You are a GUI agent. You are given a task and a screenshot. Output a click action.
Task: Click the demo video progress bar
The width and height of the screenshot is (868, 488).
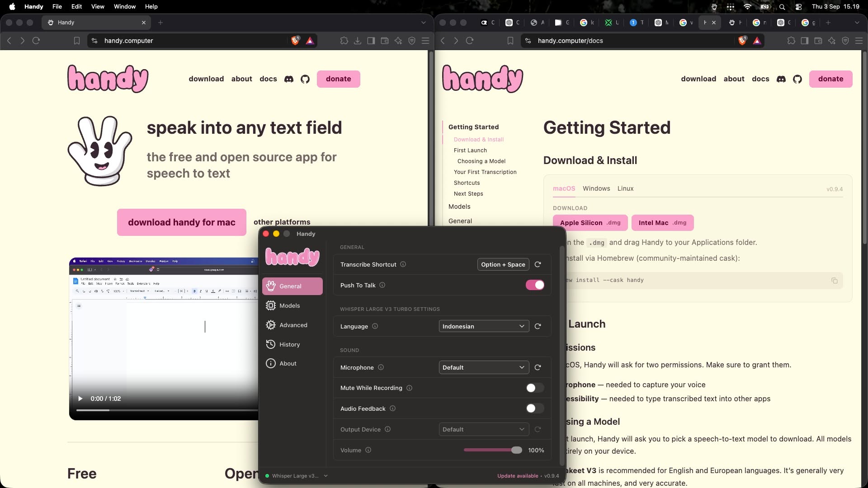coord(167,410)
